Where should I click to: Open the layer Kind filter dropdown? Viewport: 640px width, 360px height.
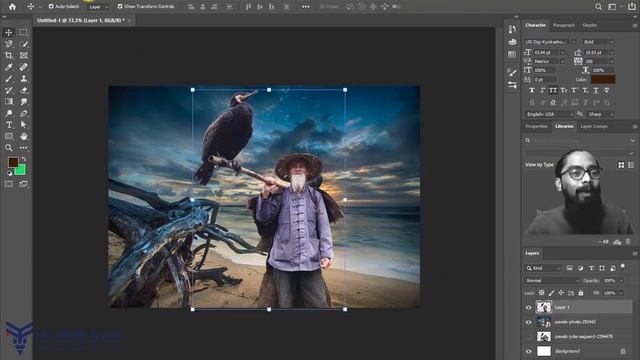(543, 268)
